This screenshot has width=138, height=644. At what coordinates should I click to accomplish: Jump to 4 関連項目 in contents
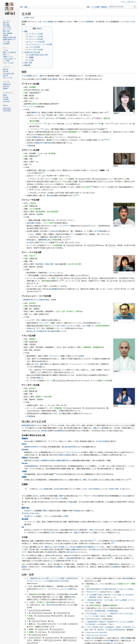click(x=26, y=65)
